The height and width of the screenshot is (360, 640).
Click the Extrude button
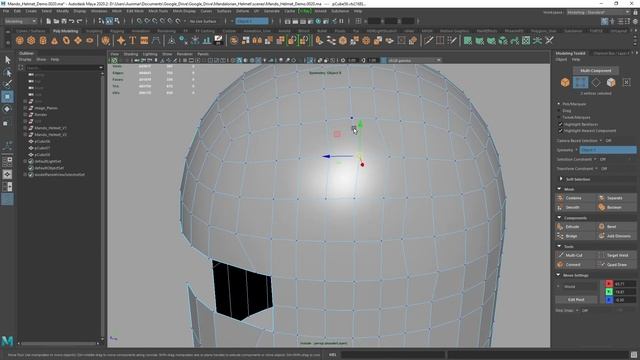point(576,227)
